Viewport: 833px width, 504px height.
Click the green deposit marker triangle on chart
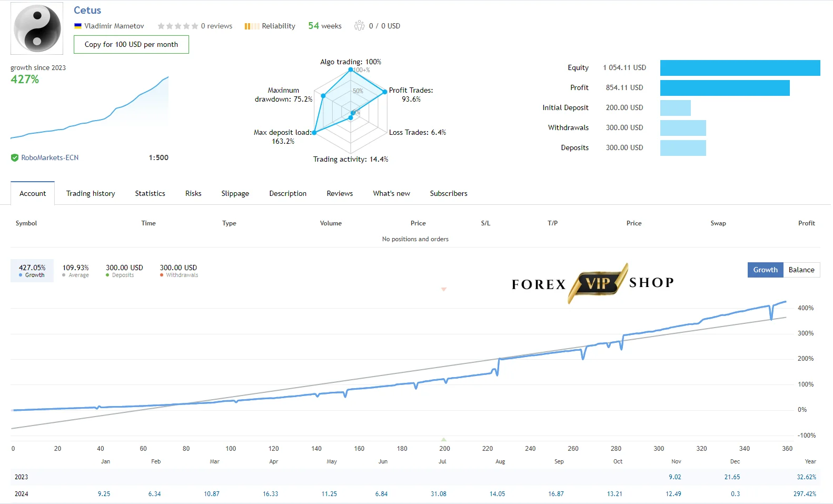444,439
